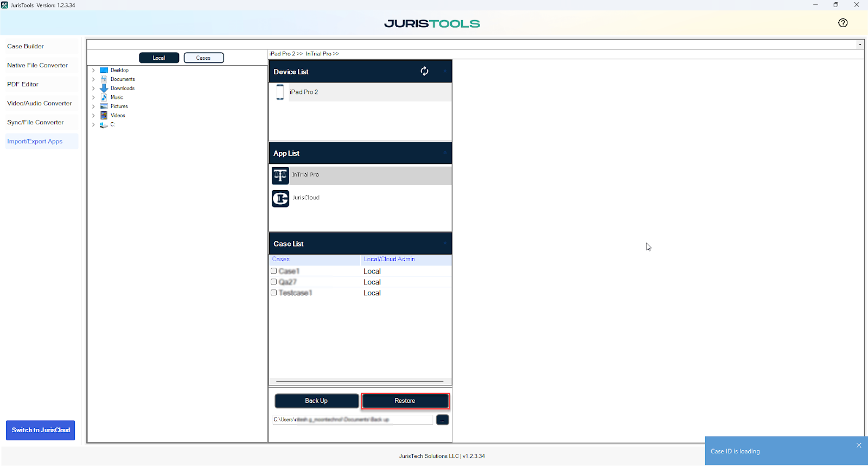
Task: Browse for backup folder with ellipsis button
Action: 442,420
